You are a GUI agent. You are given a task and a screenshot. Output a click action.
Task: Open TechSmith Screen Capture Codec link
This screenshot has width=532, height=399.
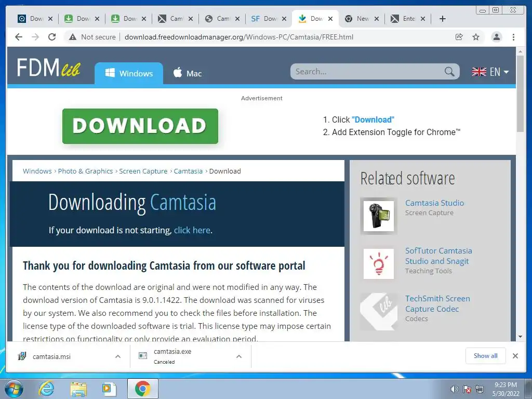click(x=437, y=303)
